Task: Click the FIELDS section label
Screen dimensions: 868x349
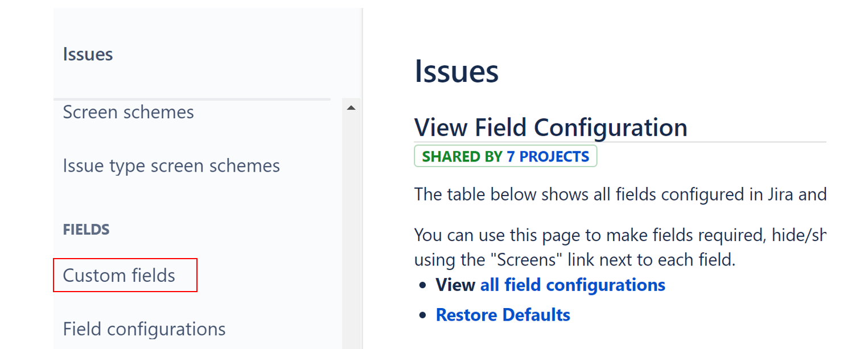Action: point(86,229)
